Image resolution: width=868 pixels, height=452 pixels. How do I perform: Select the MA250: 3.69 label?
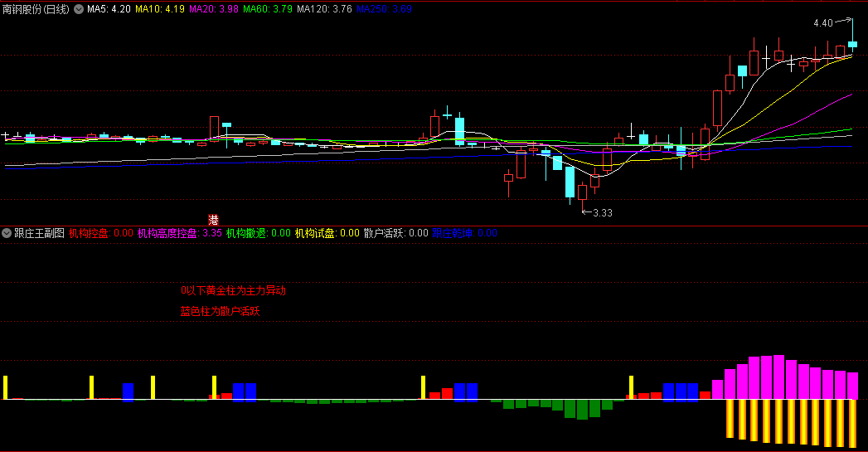384,9
